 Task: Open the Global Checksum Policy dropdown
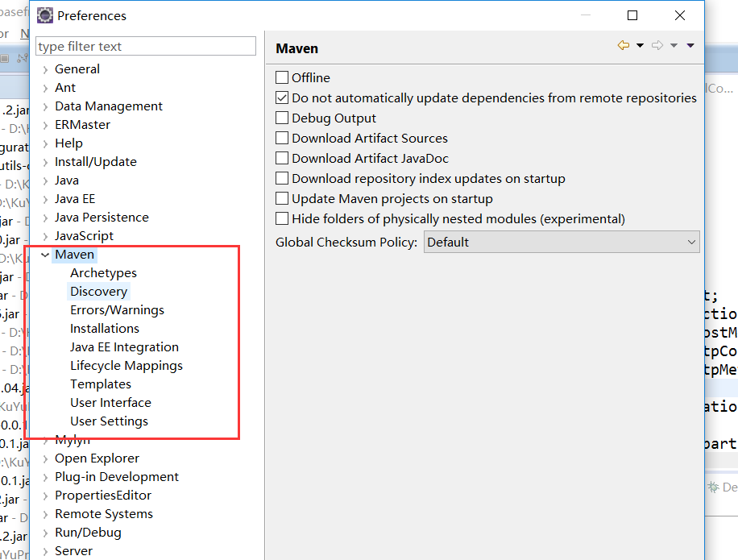[x=562, y=242]
